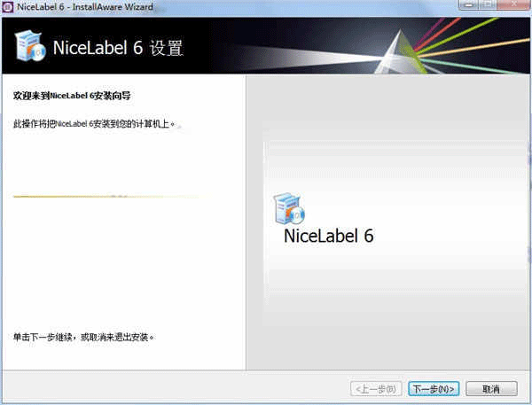Click the yellow horizontal divider line

coord(110,197)
